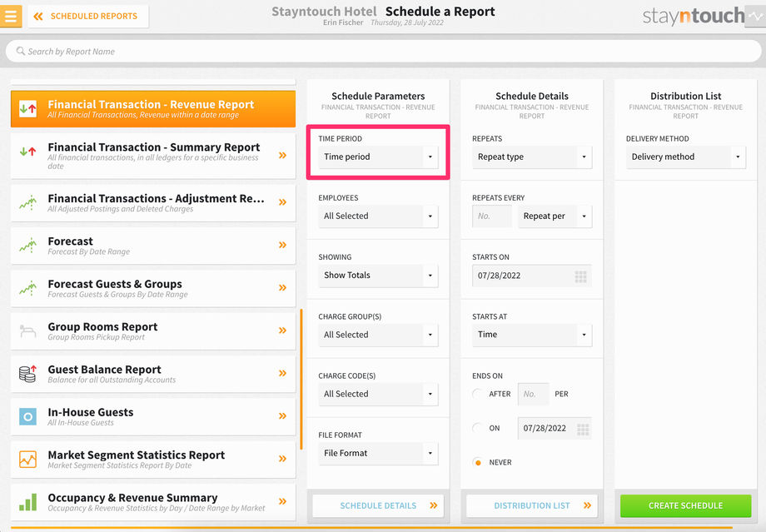Click the green Create Schedule button
Image resolution: width=766 pixels, height=532 pixels.
pos(686,505)
